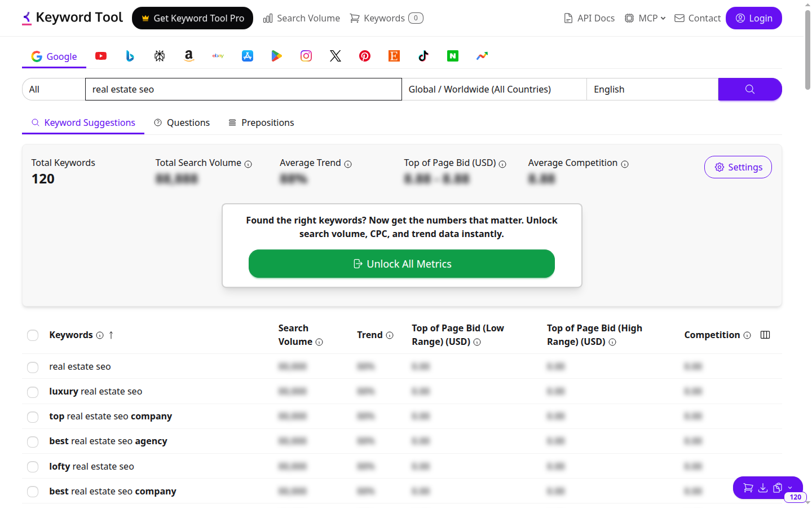Expand the MCP menu in header
The width and height of the screenshot is (812, 508).
coord(645,18)
